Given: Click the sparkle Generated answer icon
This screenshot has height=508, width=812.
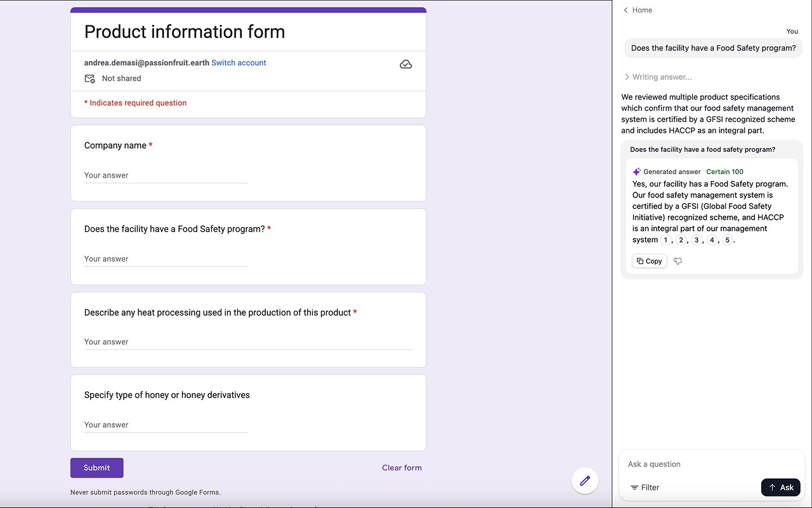Looking at the screenshot, I should pyautogui.click(x=637, y=171).
